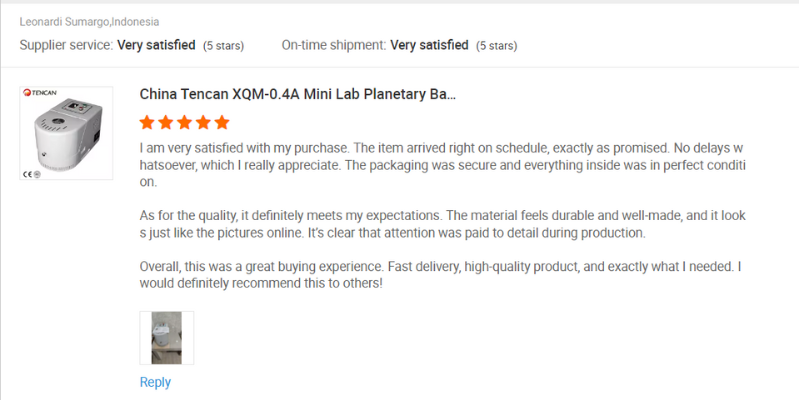Select the fifth orange rating star

(221, 123)
